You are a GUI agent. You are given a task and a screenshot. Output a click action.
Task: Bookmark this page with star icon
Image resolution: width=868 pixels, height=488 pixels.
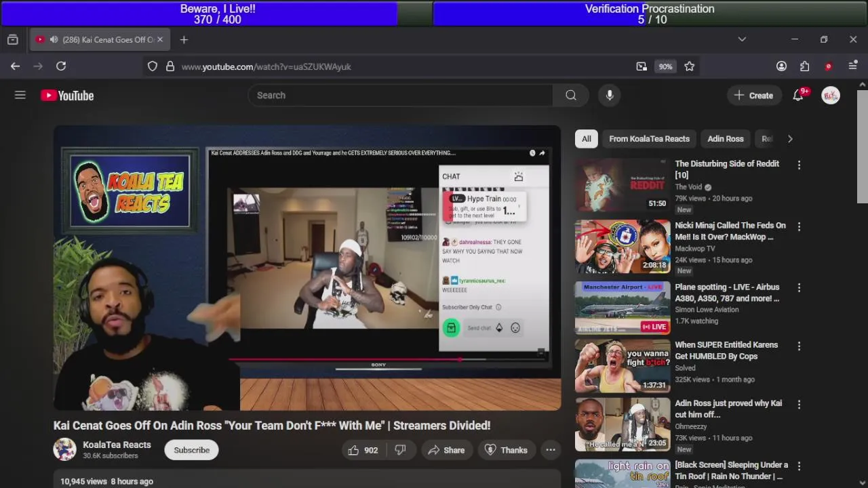[690, 66]
